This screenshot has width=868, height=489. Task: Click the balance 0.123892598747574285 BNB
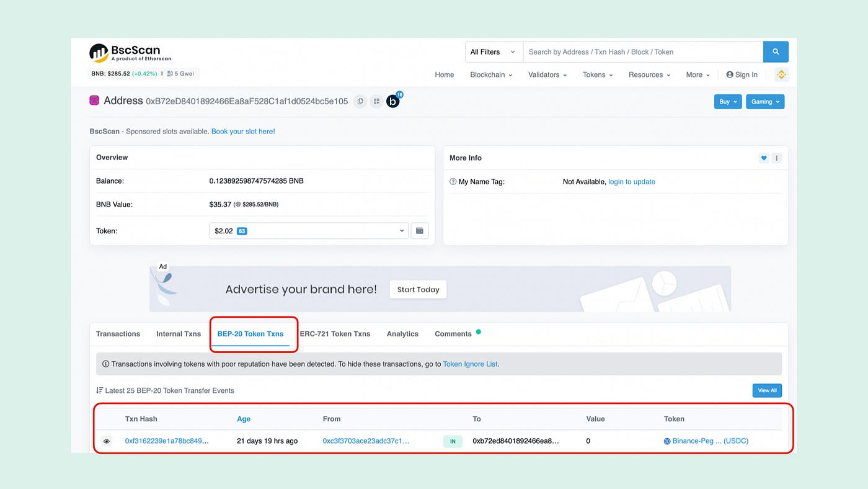click(257, 181)
